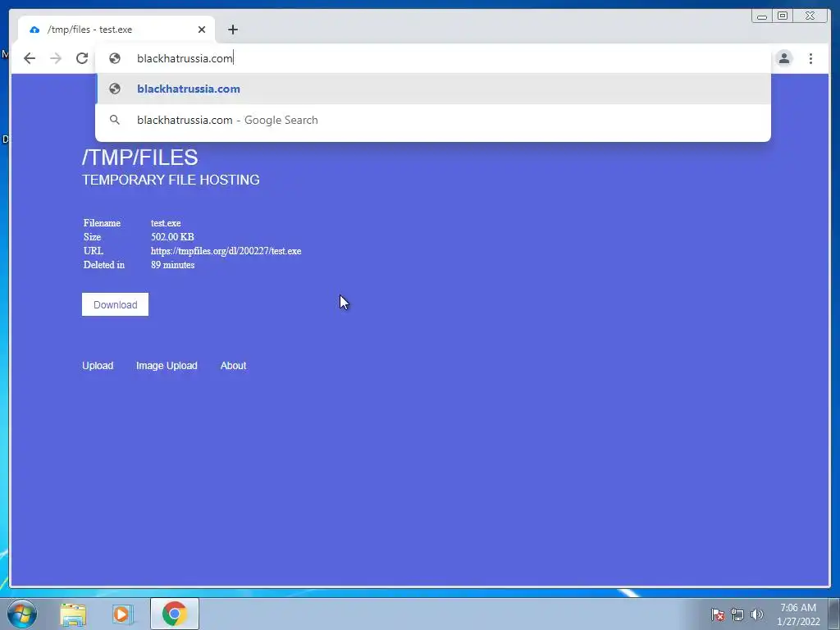Open the Upload link

pyautogui.click(x=98, y=365)
